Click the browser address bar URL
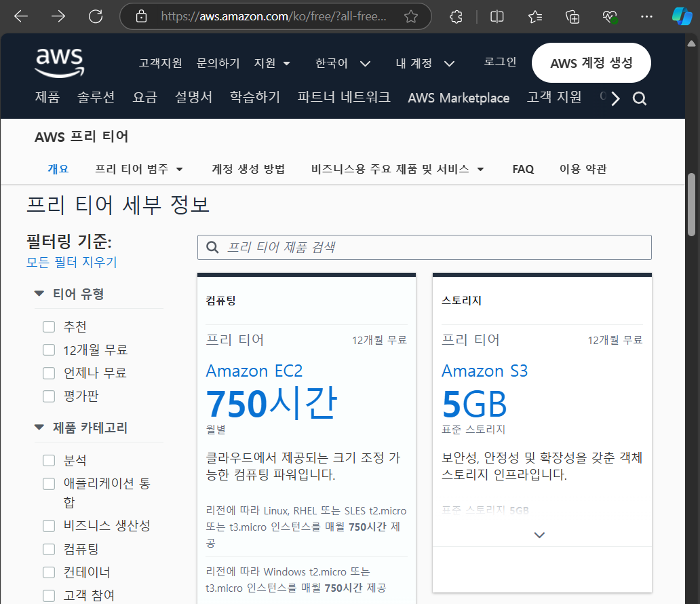This screenshot has height=604, width=700. [x=273, y=16]
